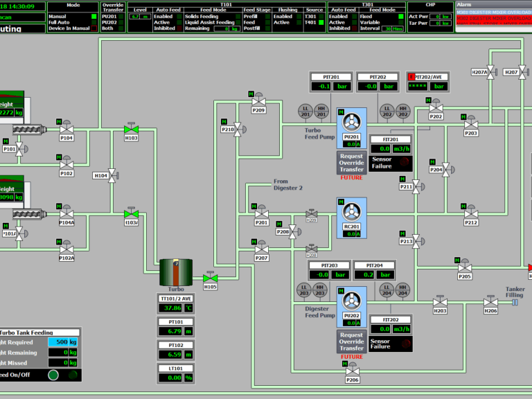Edit the T301 Interval 30 Mins field

(393, 28)
